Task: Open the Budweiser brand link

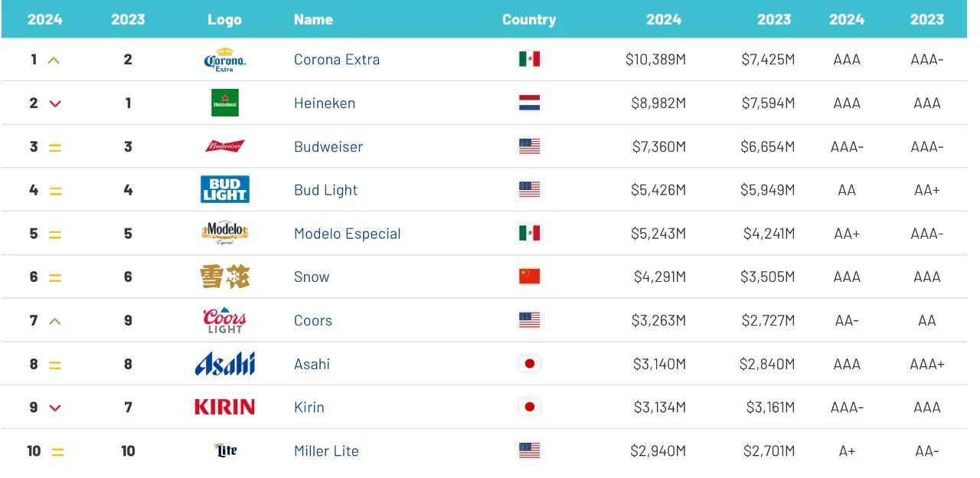Action: [328, 146]
